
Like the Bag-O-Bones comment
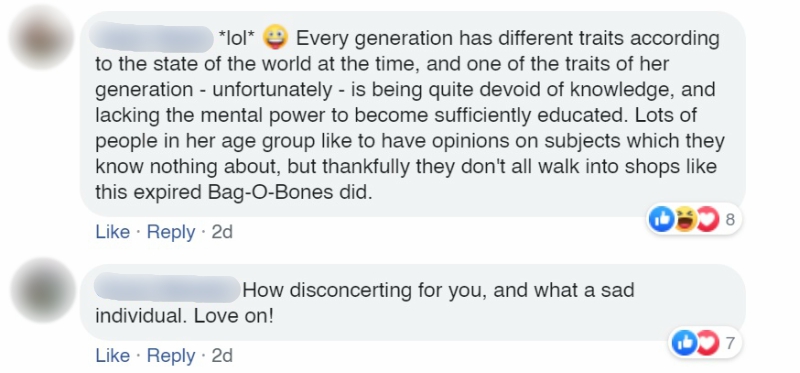[112, 232]
